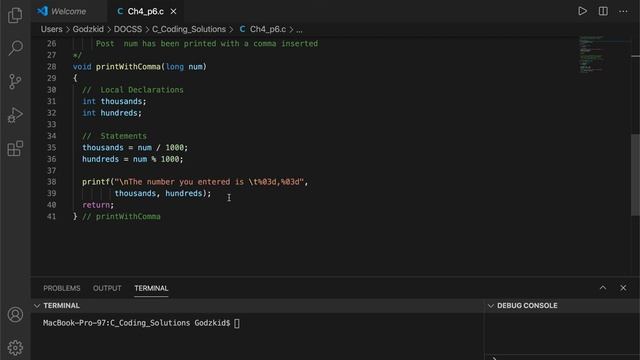Maximize the panel with the up chevron
Image resolution: width=640 pixels, height=360 pixels.
point(602,288)
